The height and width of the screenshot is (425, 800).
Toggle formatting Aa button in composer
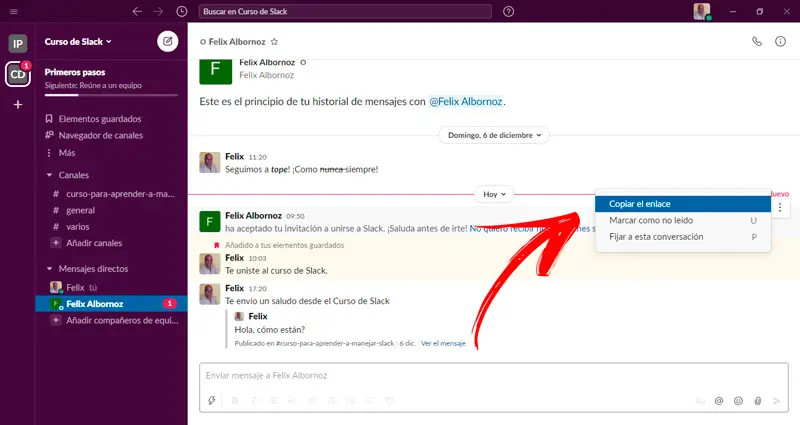[700, 401]
